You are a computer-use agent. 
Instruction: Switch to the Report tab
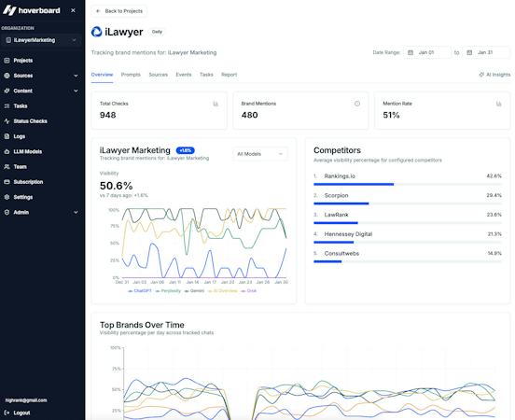pyautogui.click(x=229, y=75)
